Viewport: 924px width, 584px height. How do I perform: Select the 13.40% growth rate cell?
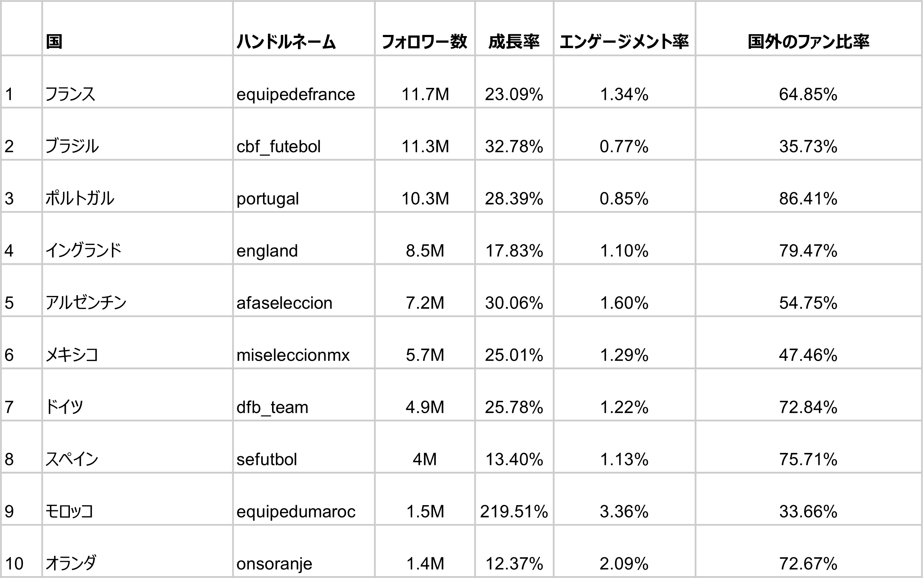514,447
